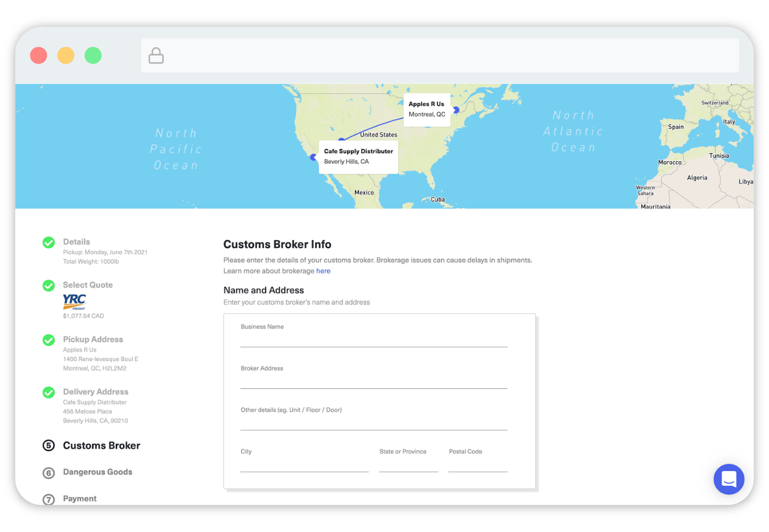Screen dimensions: 769x532
Task: Focus the Other details unit/floor field
Action: (x=373, y=423)
